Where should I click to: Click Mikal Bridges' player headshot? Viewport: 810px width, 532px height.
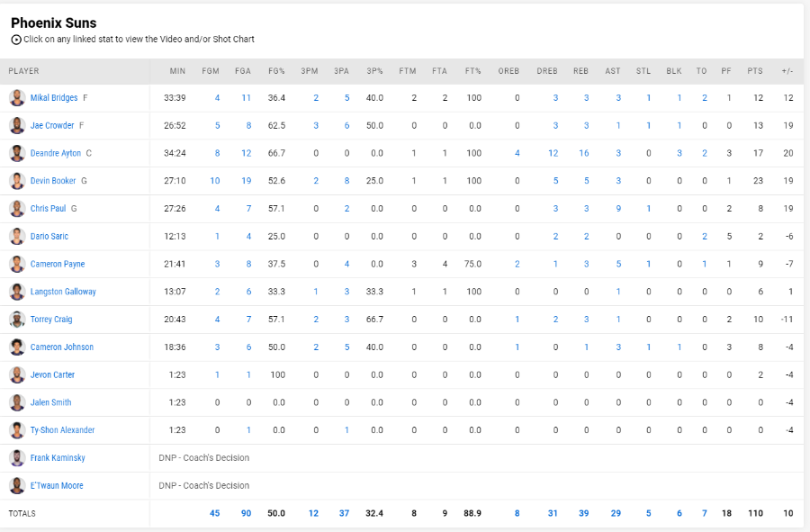pos(17,97)
